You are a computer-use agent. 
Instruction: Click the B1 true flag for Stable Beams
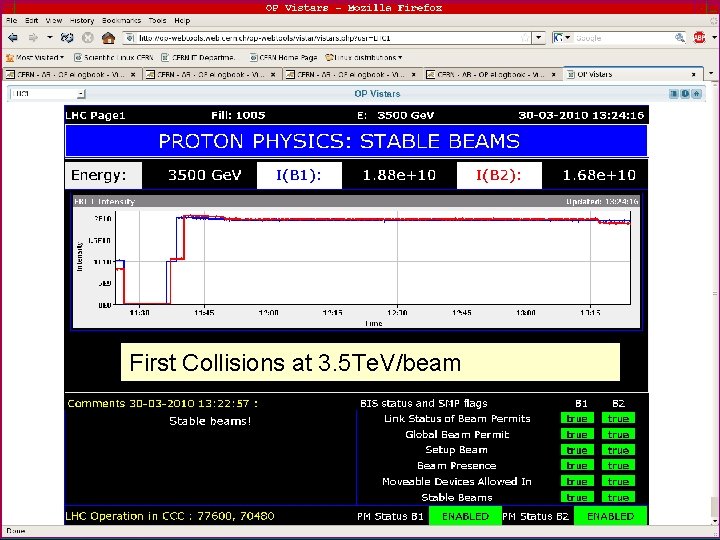tap(577, 497)
